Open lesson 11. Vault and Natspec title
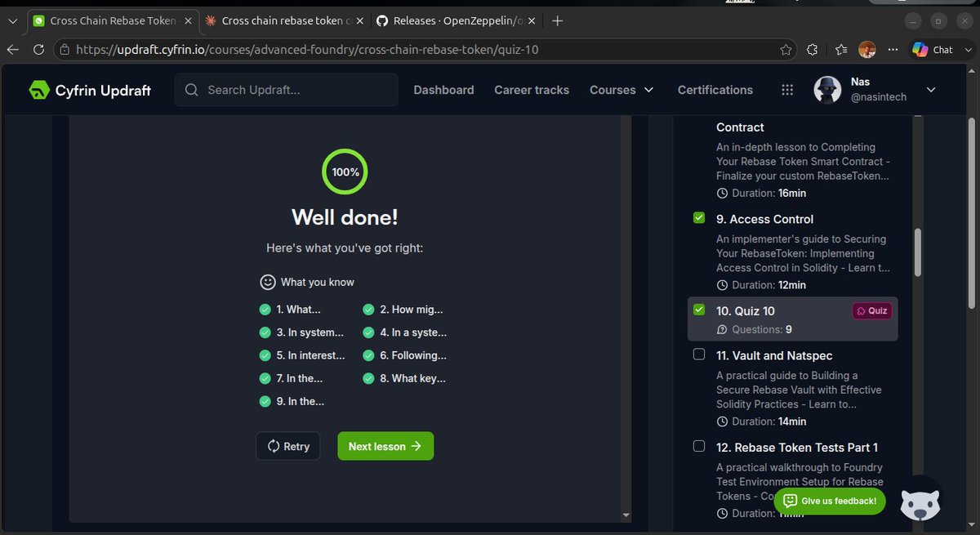 tap(775, 355)
